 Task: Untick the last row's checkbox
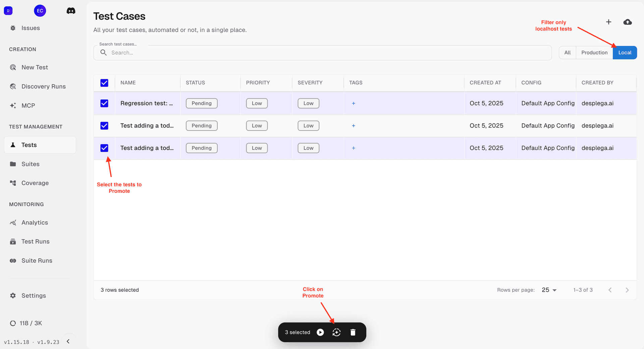[104, 148]
